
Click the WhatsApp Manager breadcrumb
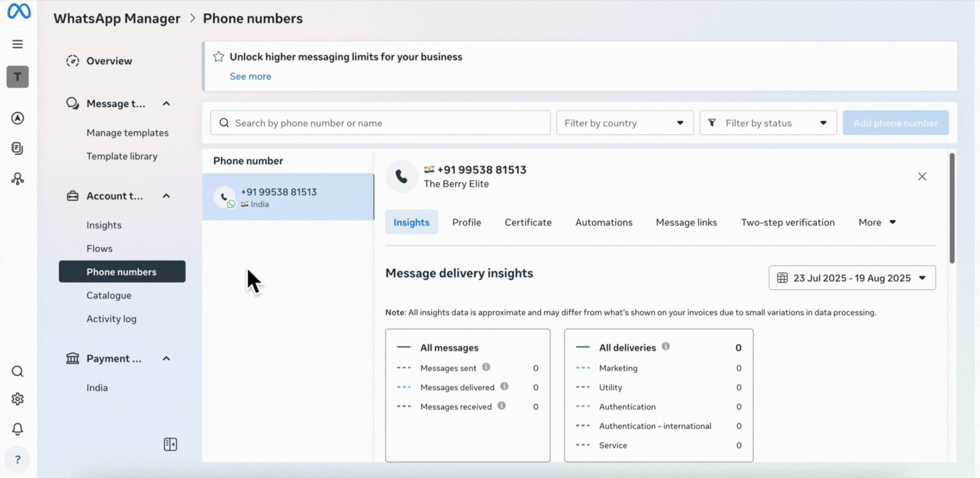pos(117,18)
